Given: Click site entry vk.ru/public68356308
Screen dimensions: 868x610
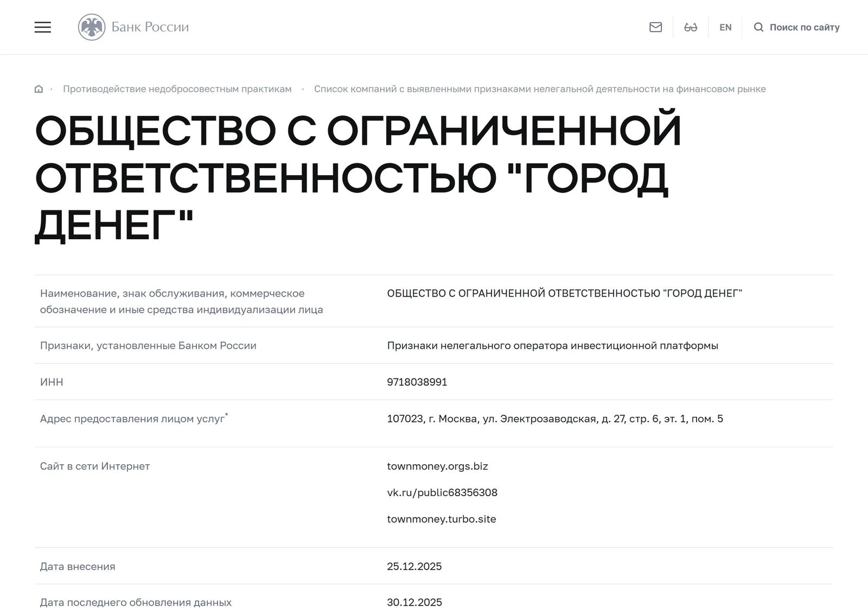Looking at the screenshot, I should coord(442,492).
